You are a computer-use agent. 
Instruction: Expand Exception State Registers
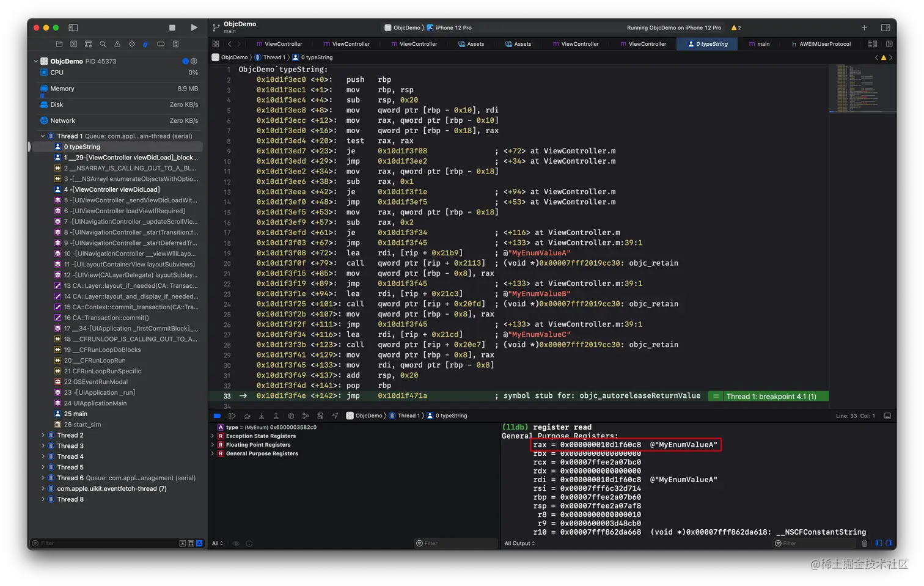coord(213,436)
